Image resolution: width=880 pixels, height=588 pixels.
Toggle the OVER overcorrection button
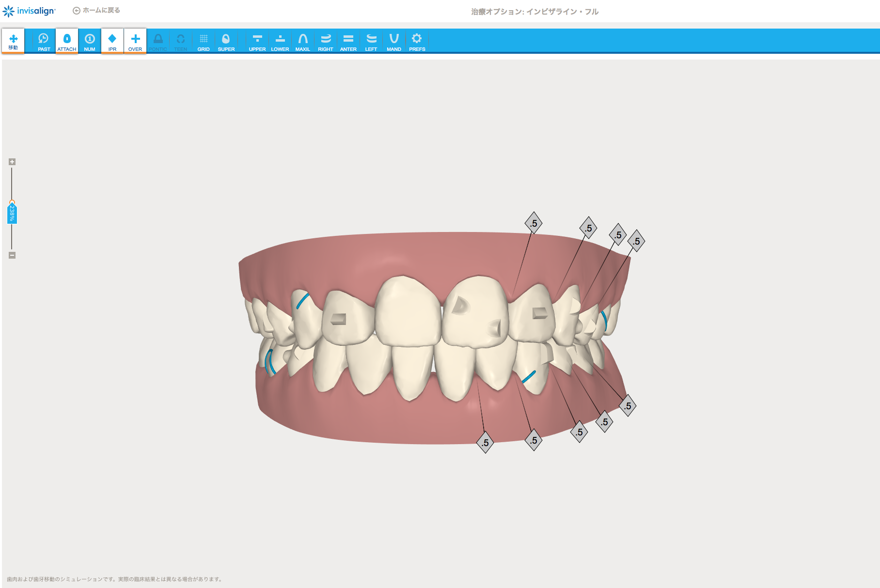(135, 41)
